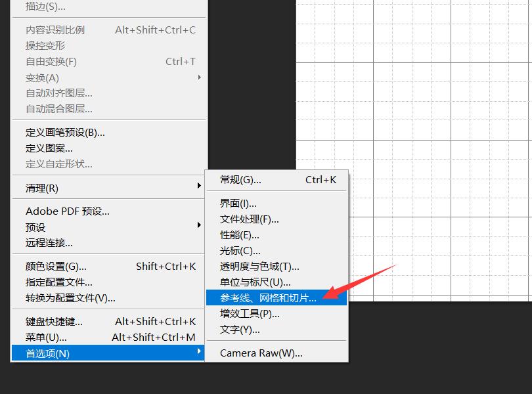Expand the 变换(A) submenu

pyautogui.click(x=109, y=77)
